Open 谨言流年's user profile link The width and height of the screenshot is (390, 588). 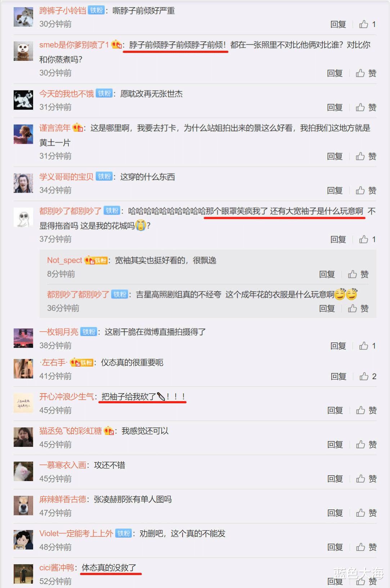click(x=55, y=128)
